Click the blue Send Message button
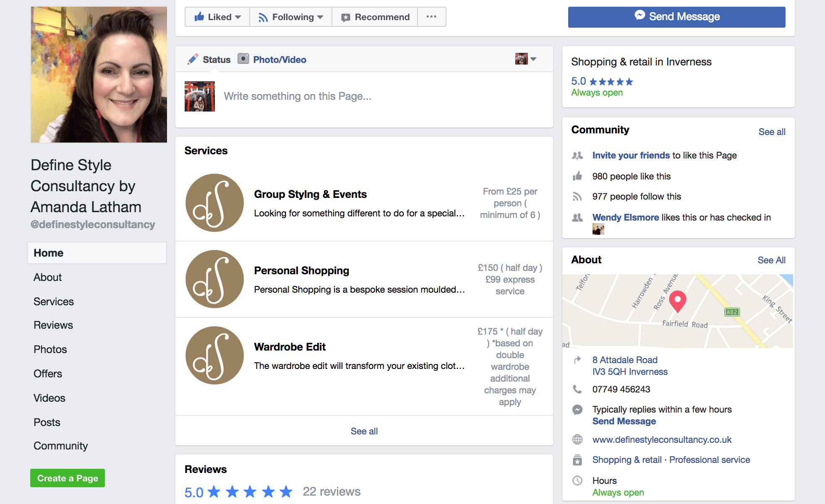 pyautogui.click(x=676, y=17)
